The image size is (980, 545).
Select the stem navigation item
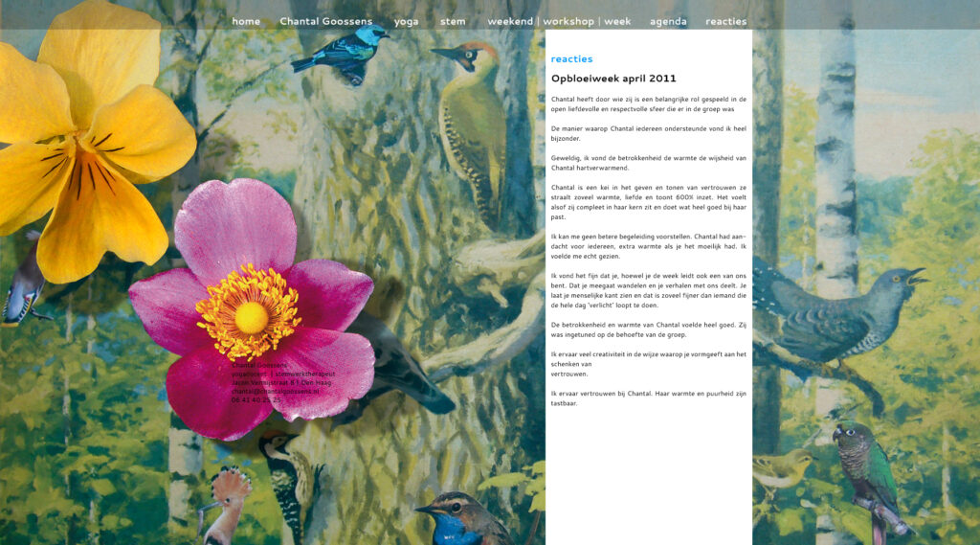(x=453, y=21)
